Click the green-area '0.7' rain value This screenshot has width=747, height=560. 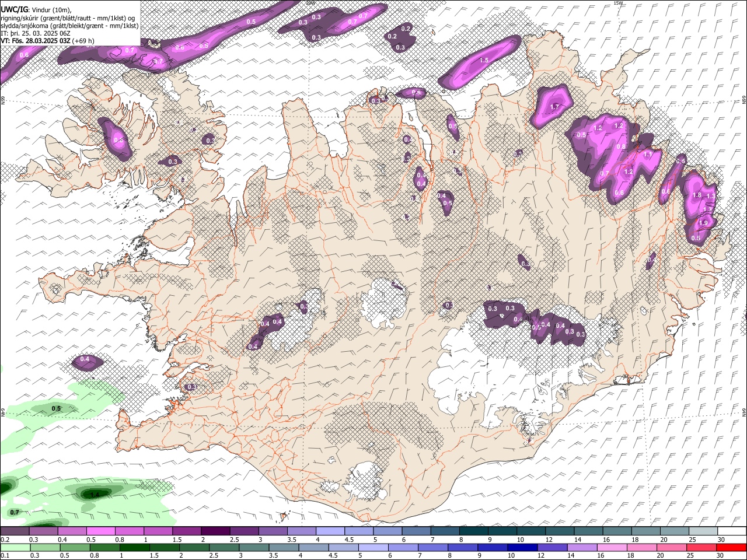15,512
